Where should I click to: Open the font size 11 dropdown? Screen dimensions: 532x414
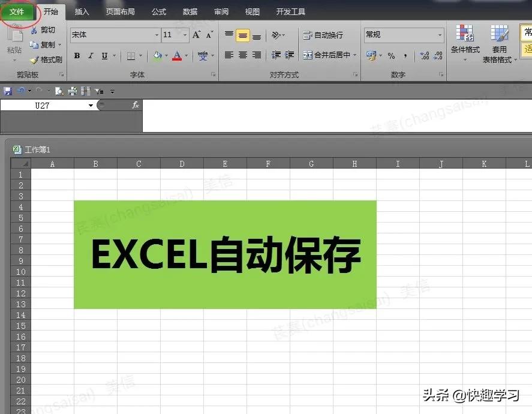coord(185,35)
